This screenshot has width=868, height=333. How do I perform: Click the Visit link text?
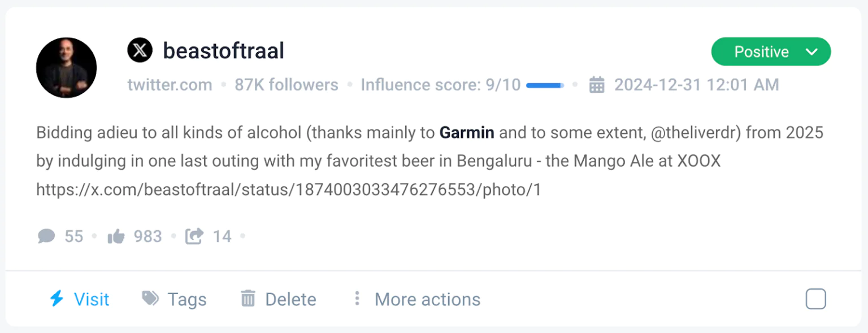tap(92, 299)
